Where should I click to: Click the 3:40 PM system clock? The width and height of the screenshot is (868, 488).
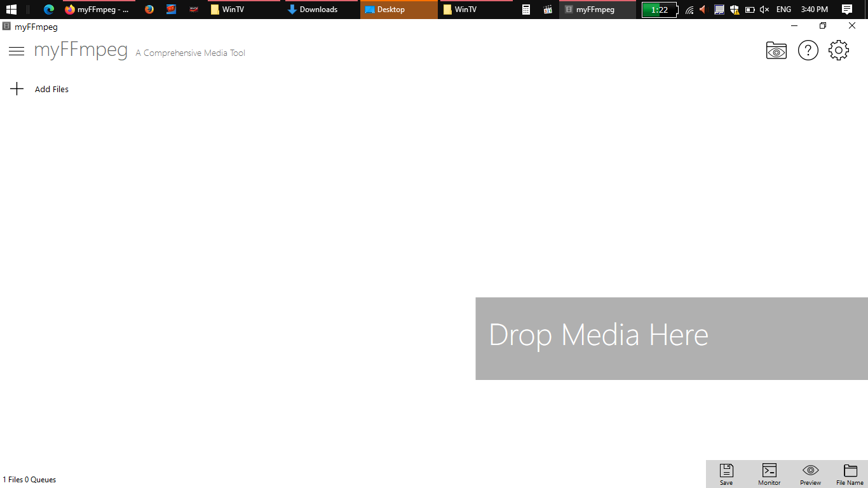815,10
